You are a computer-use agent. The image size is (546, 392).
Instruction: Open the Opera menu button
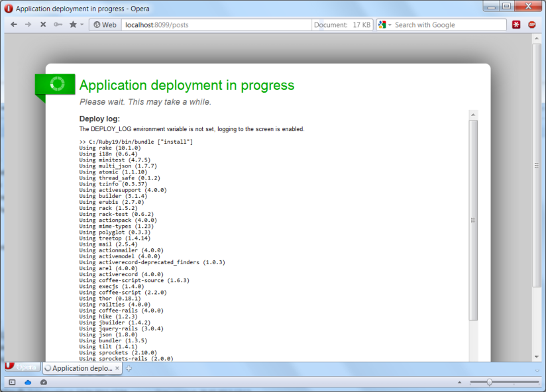(x=20, y=367)
